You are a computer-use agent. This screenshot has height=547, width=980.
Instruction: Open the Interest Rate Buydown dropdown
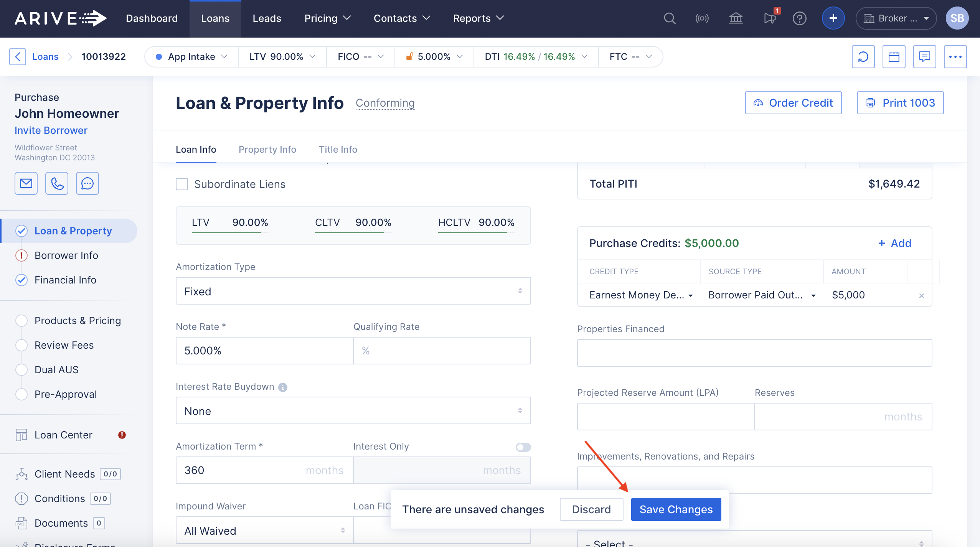click(353, 411)
